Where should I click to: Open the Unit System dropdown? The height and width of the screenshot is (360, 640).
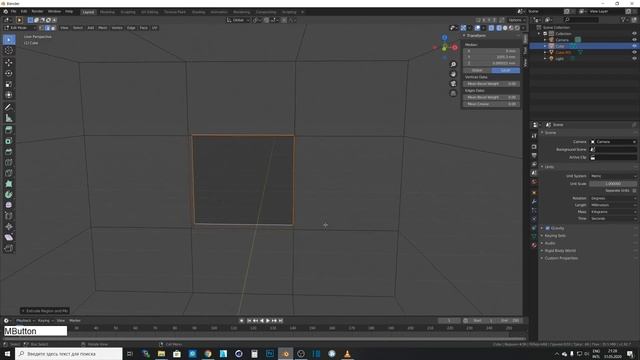click(x=613, y=176)
